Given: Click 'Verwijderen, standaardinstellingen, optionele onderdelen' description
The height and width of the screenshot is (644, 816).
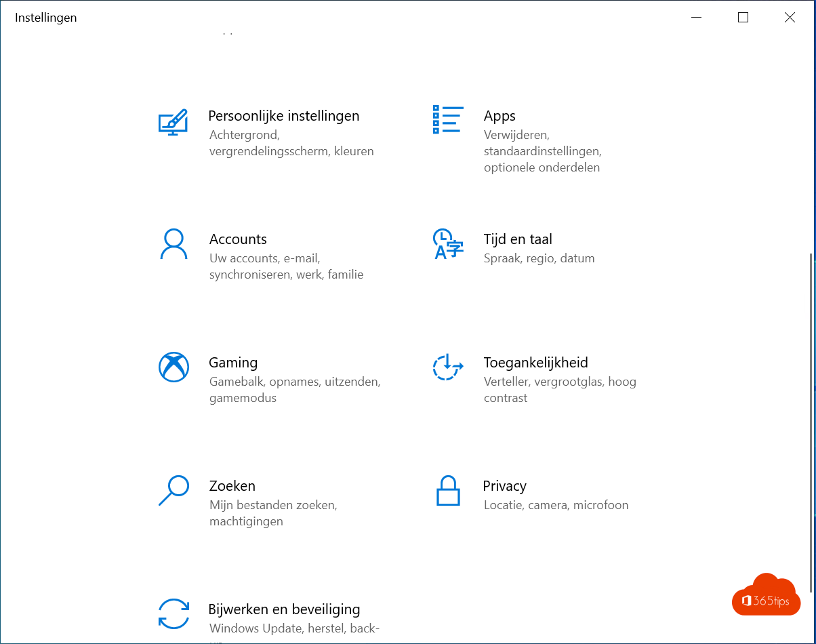Looking at the screenshot, I should 542,151.
